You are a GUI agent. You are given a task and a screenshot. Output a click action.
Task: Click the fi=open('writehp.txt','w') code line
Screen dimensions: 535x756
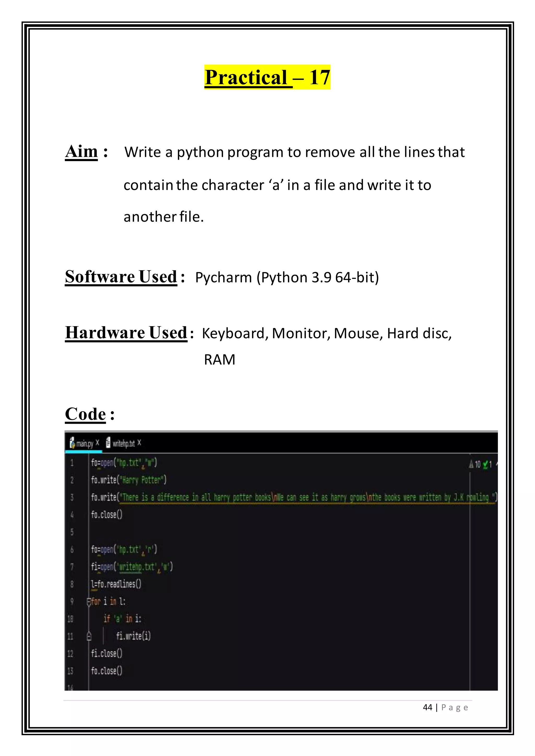click(132, 567)
